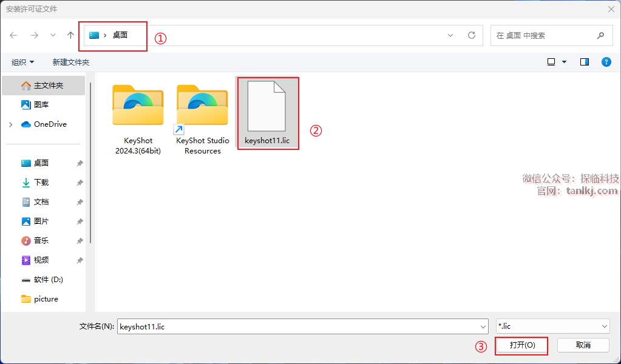Open recent locations chevron dropdown
This screenshot has width=621, height=364.
tap(53, 35)
